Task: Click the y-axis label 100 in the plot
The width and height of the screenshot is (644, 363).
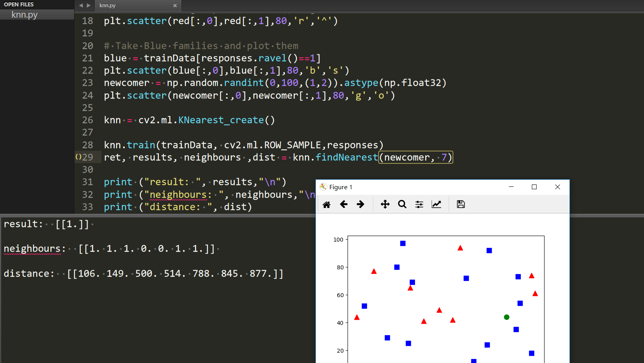Action: pos(338,240)
